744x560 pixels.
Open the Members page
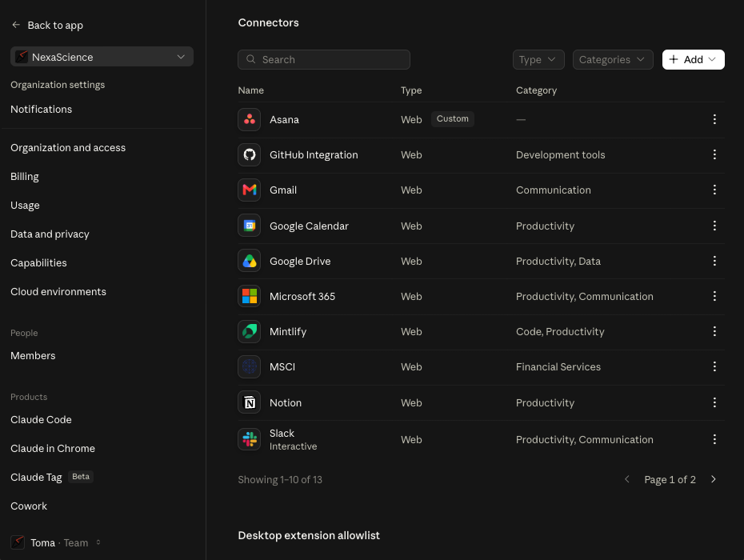click(33, 355)
